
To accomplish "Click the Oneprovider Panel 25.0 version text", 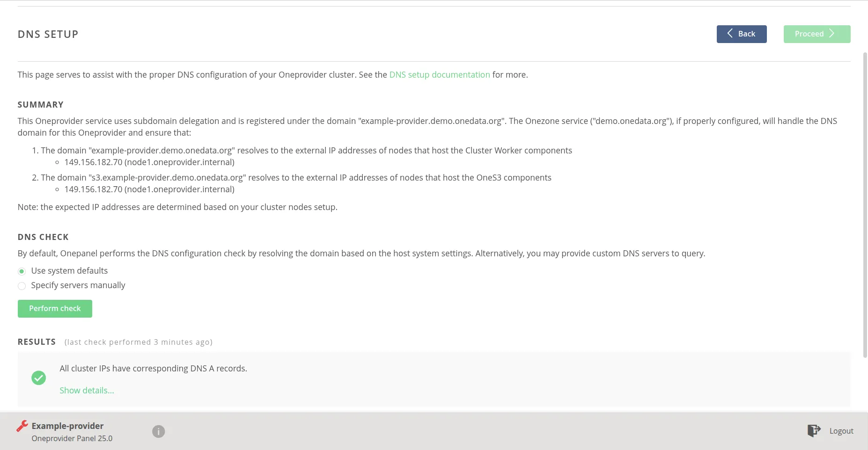I will 72,439.
